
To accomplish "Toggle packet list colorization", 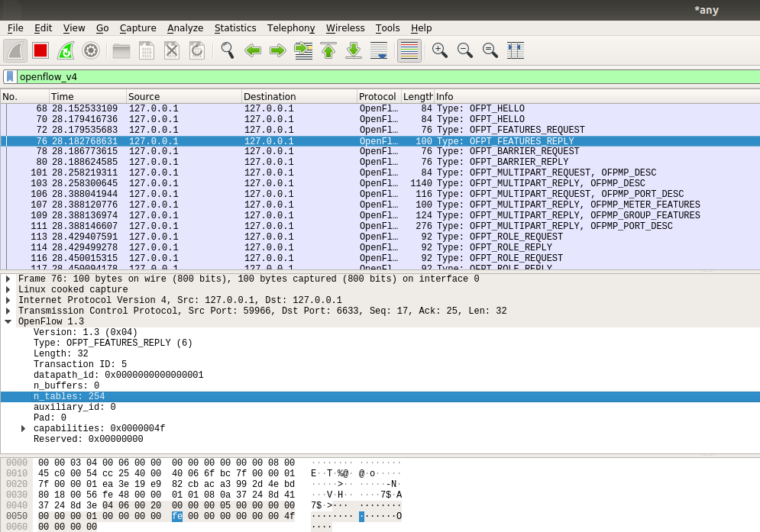I will point(409,50).
